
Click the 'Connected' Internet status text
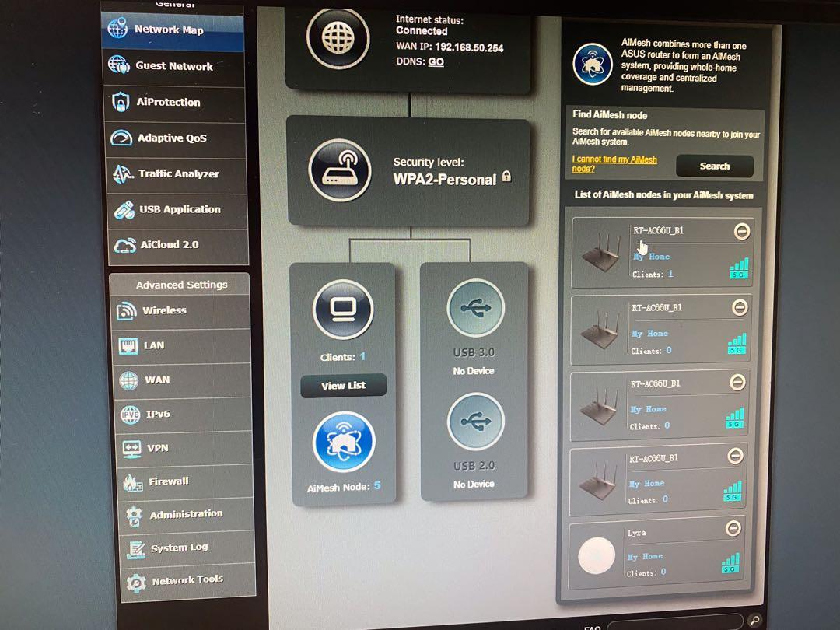click(x=422, y=31)
